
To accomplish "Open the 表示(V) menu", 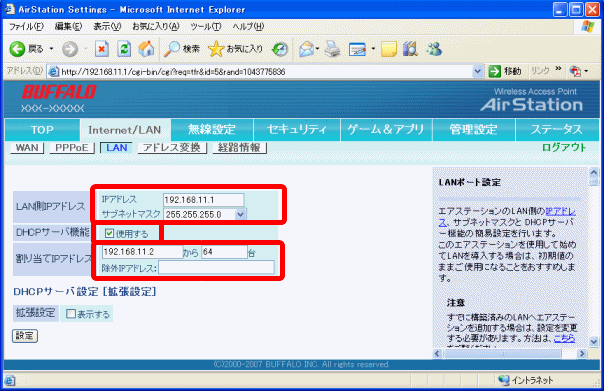I will (107, 27).
